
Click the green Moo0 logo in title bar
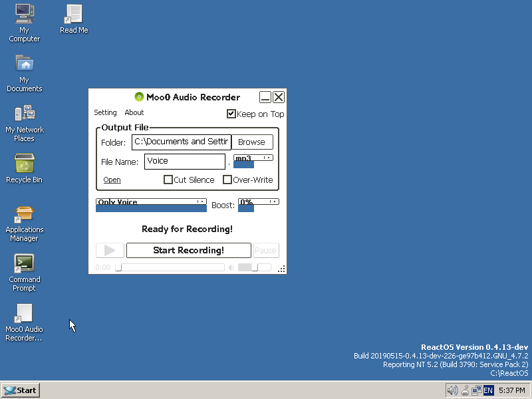[x=139, y=97]
